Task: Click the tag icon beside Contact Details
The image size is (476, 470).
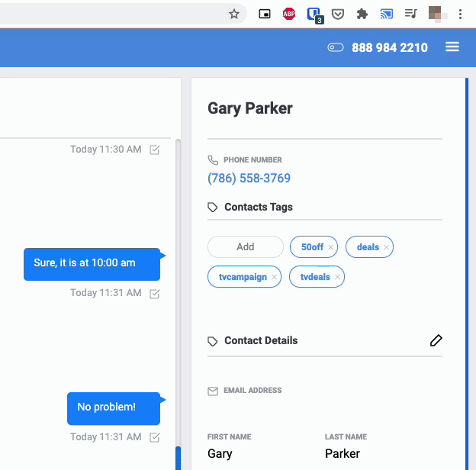Action: (213, 341)
